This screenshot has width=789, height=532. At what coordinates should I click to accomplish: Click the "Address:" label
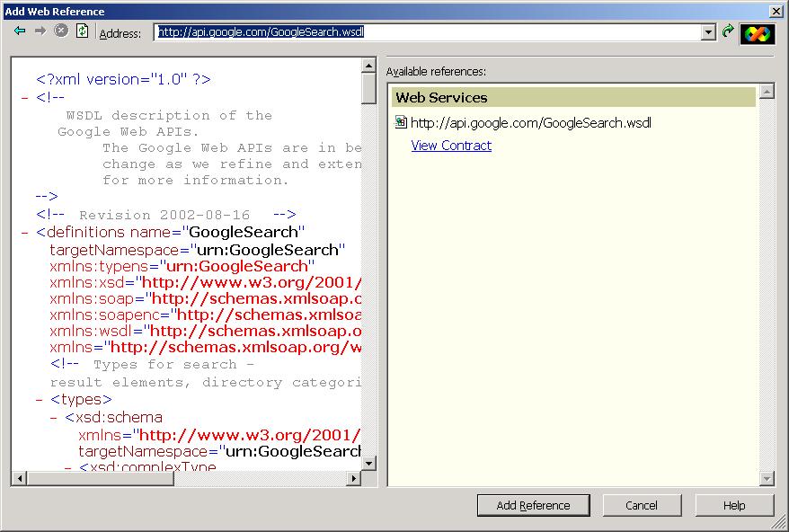click(x=120, y=33)
